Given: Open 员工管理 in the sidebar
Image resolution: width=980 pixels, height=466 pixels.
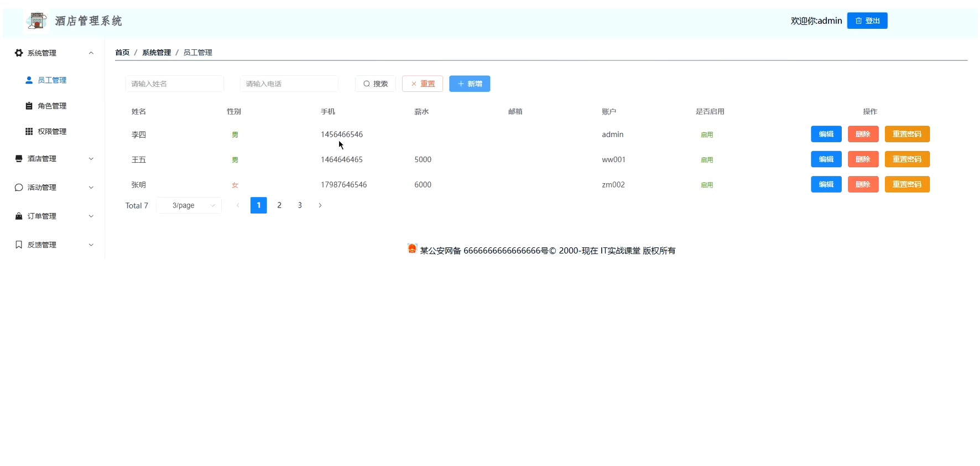Looking at the screenshot, I should click(52, 80).
